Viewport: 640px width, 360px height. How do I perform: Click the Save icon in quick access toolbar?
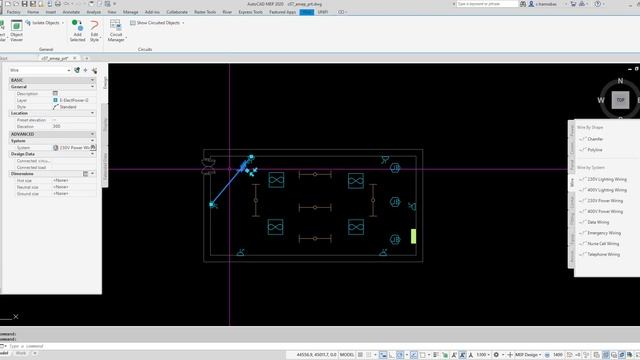click(x=24, y=4)
